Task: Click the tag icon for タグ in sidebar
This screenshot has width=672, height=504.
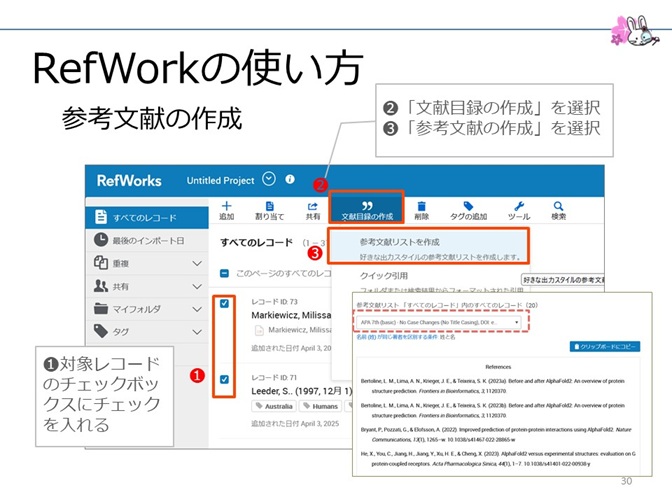Action: click(x=101, y=331)
